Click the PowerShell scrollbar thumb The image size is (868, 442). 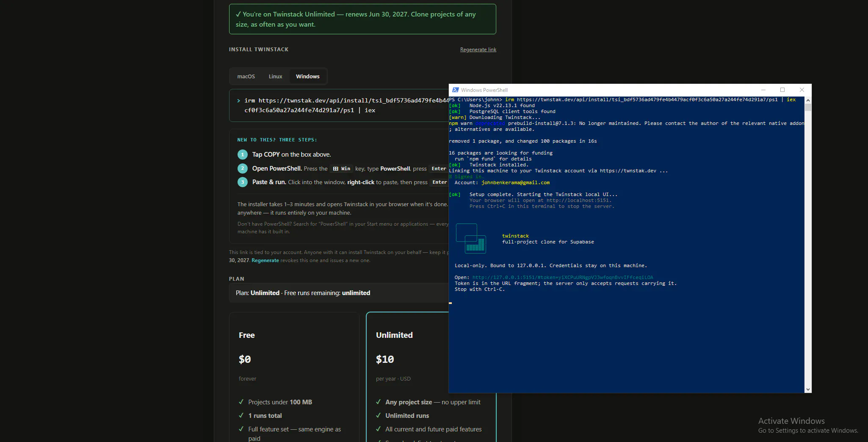(x=808, y=108)
